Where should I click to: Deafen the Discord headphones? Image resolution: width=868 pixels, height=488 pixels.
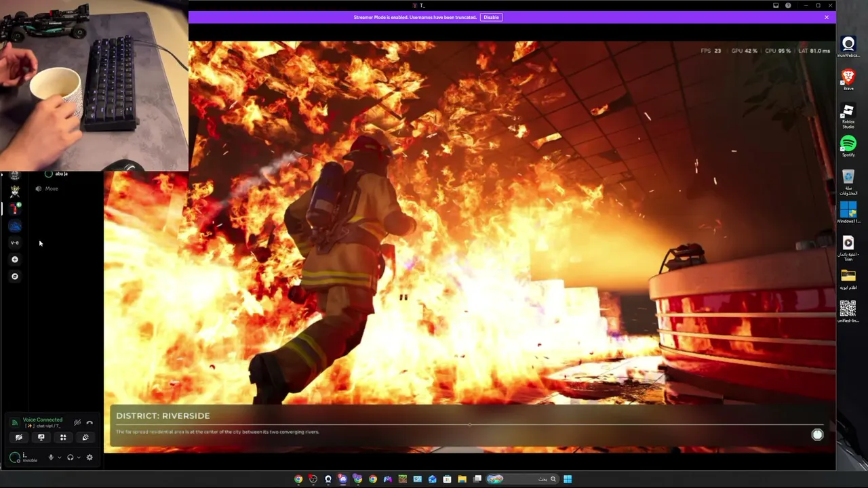(x=70, y=457)
